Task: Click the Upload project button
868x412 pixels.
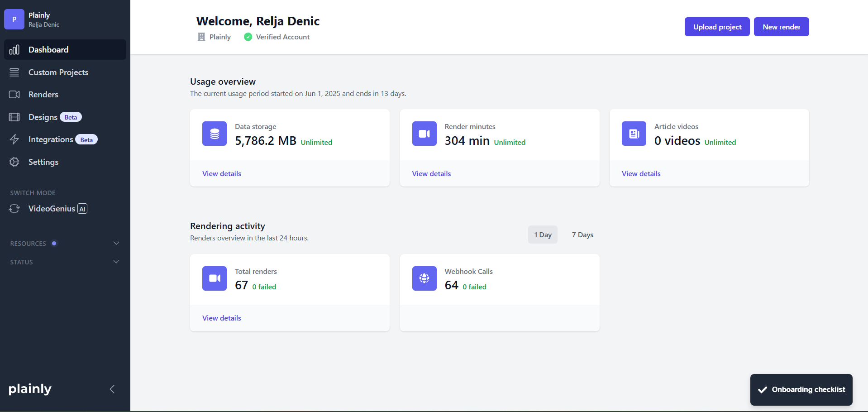Action: click(x=717, y=27)
